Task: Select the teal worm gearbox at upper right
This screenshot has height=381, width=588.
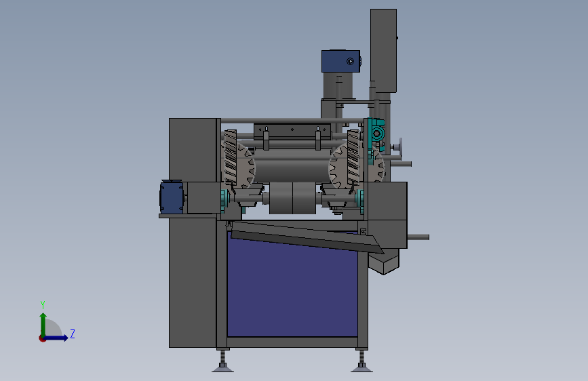Action: pyautogui.click(x=376, y=134)
